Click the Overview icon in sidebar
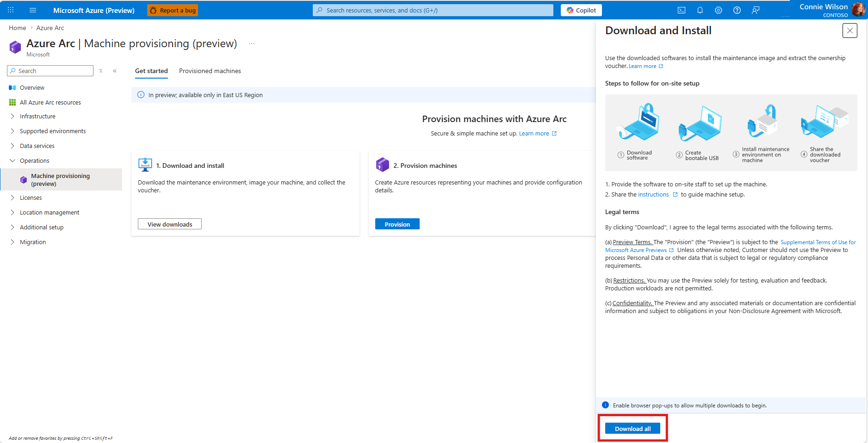This screenshot has height=443, width=868. tap(12, 87)
